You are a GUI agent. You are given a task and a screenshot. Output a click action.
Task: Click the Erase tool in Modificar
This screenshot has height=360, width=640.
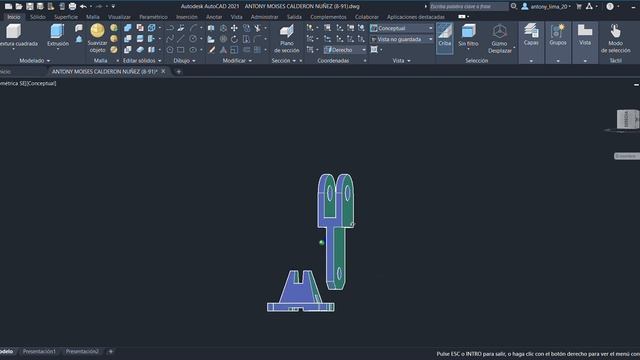tap(211, 50)
